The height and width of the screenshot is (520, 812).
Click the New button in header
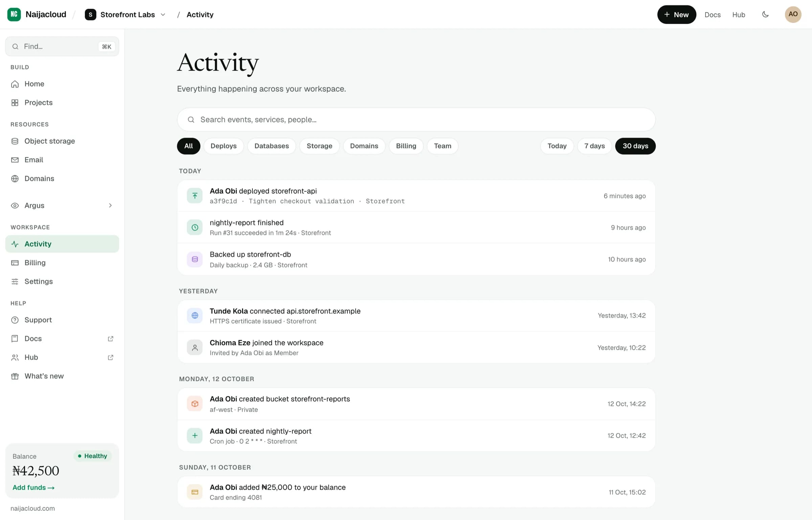coord(677,15)
